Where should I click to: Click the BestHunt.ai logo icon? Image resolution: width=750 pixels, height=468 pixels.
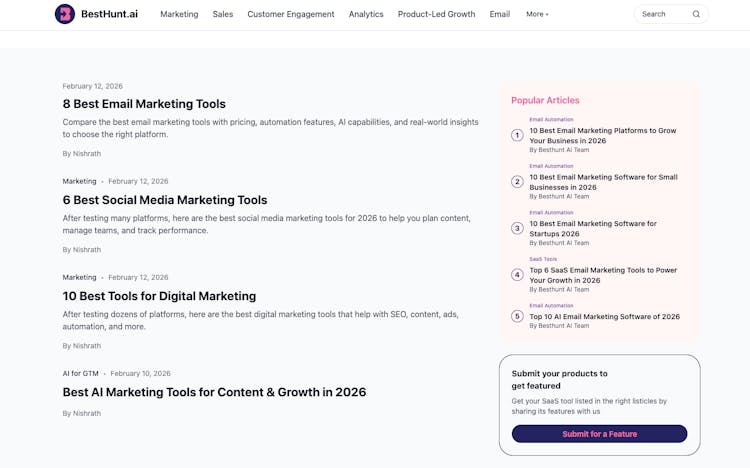click(65, 14)
